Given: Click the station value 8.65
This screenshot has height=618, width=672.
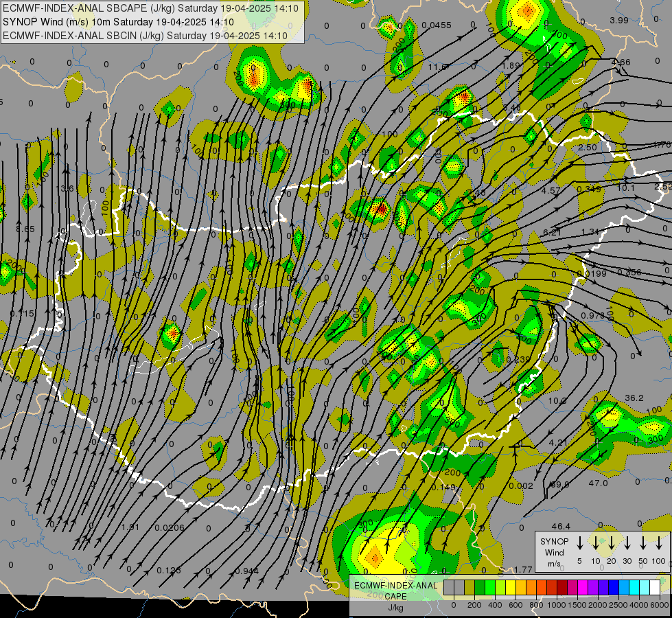Looking at the screenshot, I should coord(25,229).
